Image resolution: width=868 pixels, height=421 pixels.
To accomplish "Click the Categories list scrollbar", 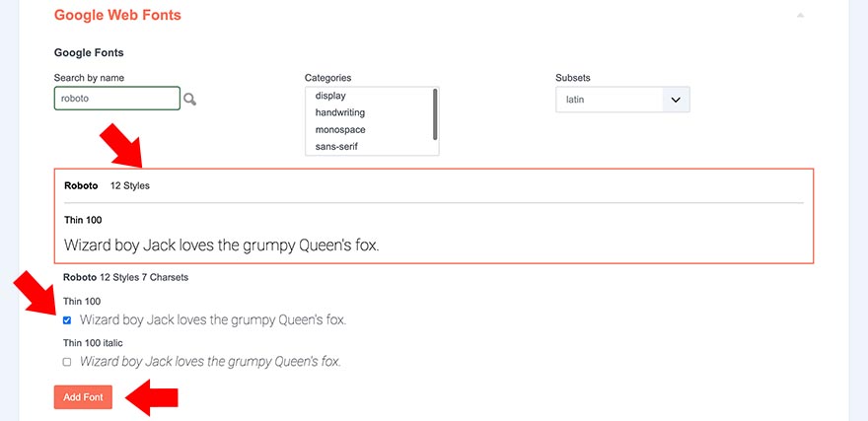I will (435, 113).
